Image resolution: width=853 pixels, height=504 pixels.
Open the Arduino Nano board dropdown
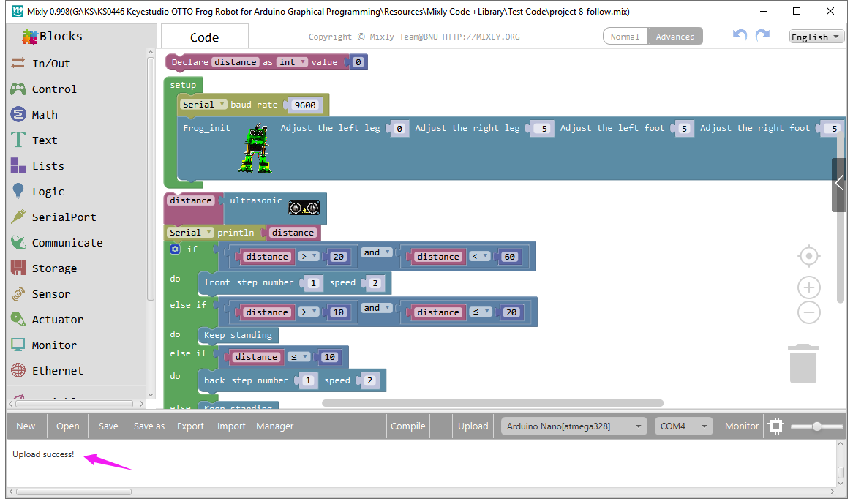574,426
